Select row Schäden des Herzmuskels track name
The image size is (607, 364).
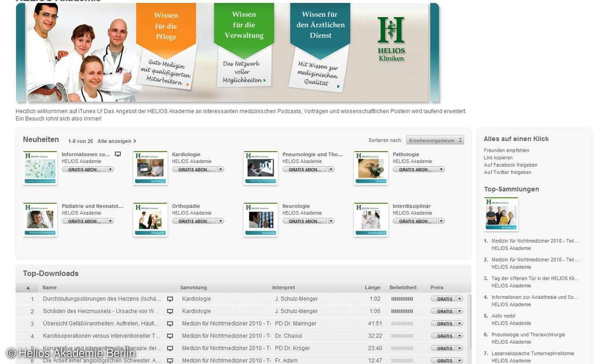[101, 311]
